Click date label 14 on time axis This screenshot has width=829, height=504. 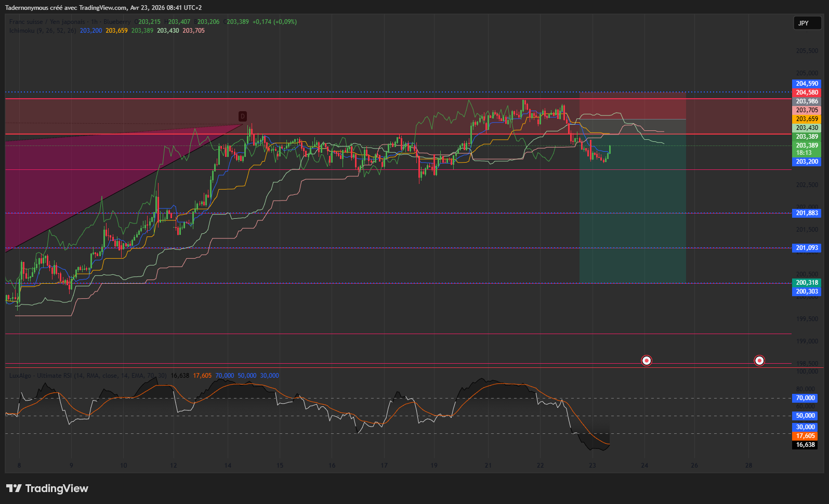228,466
